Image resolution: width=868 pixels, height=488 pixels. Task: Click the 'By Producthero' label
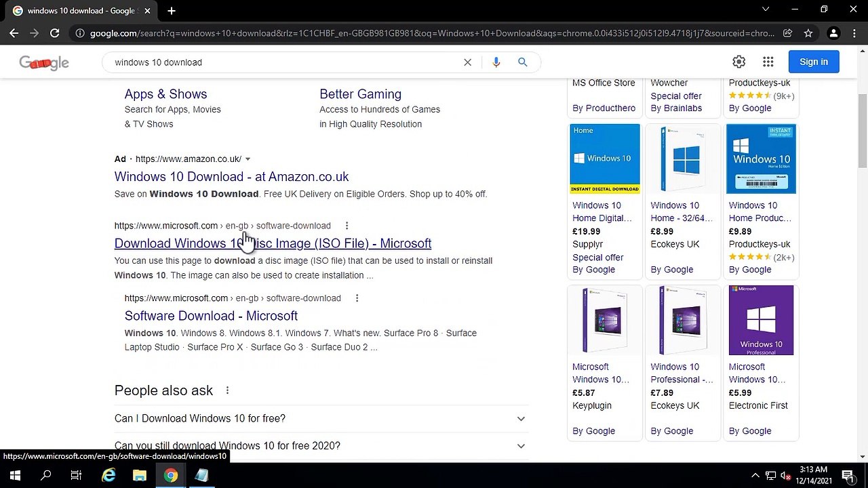(x=604, y=108)
